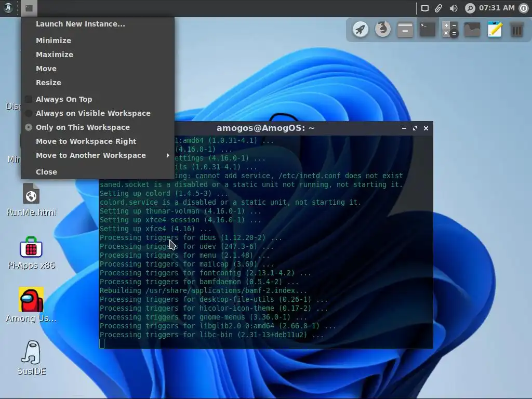Click the 'Setting up thunar-volman' line

click(x=180, y=211)
